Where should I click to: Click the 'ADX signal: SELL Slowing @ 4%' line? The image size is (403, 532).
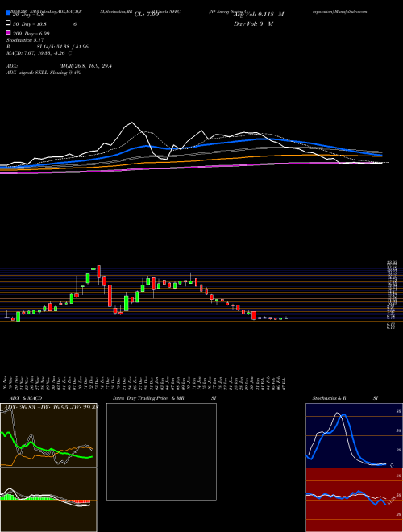point(44,73)
